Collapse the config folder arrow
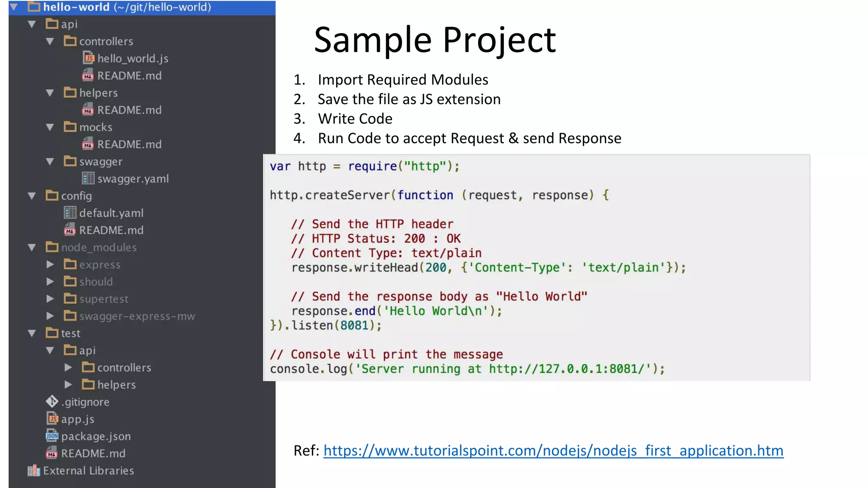 [32, 196]
